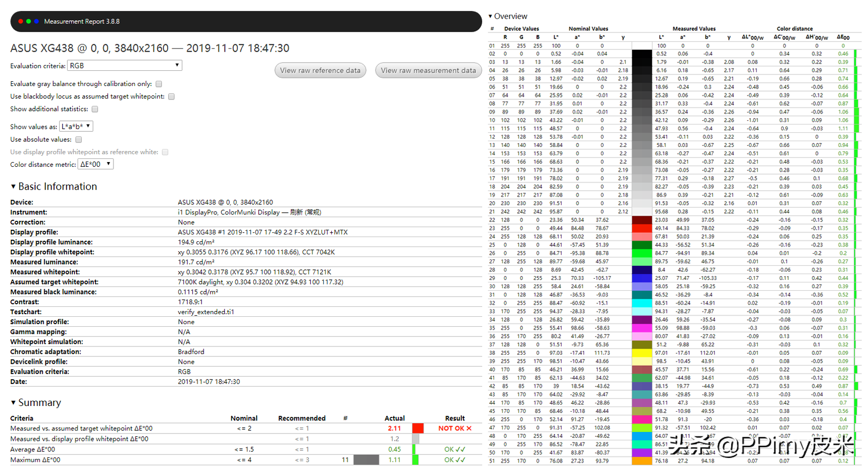The image size is (868, 470).
Task: Click the pure red swatch in row 23
Action: tap(641, 228)
